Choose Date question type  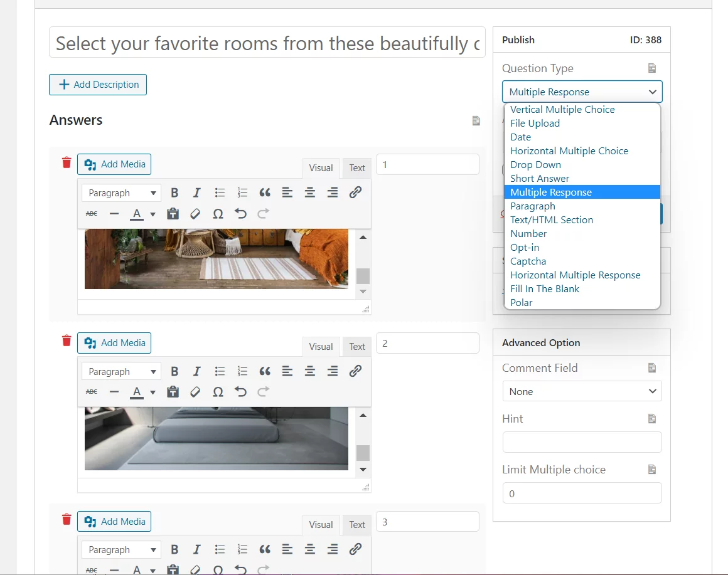[582, 137]
